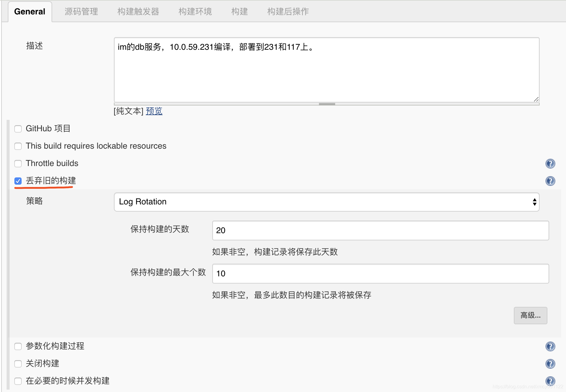Switch to the General tab

coord(30,12)
